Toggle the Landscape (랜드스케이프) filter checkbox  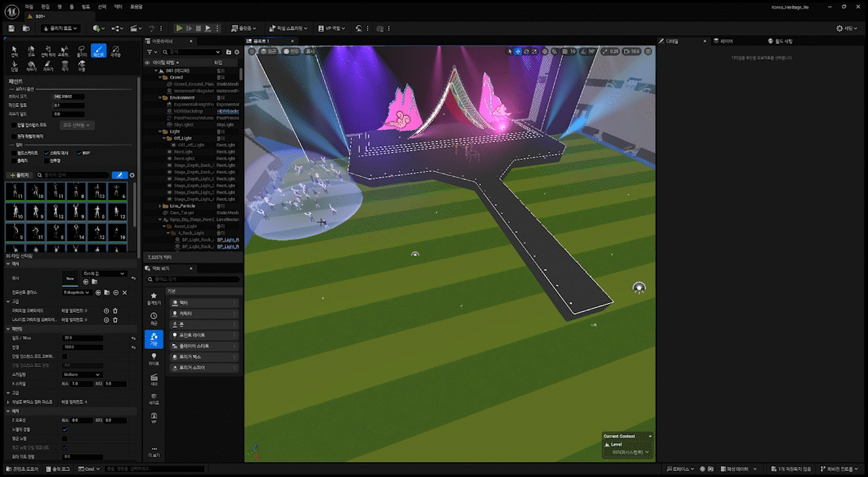[x=15, y=153]
